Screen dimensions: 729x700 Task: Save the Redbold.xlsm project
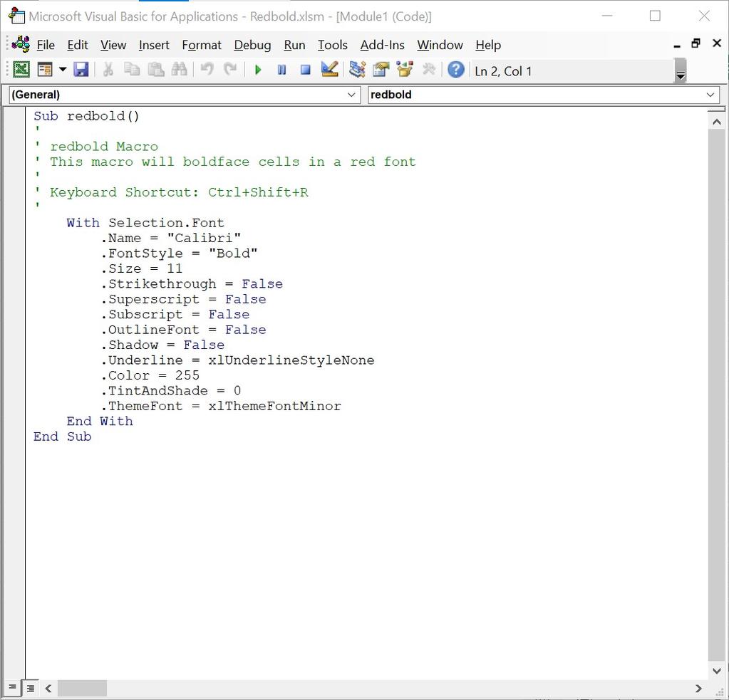click(x=81, y=69)
